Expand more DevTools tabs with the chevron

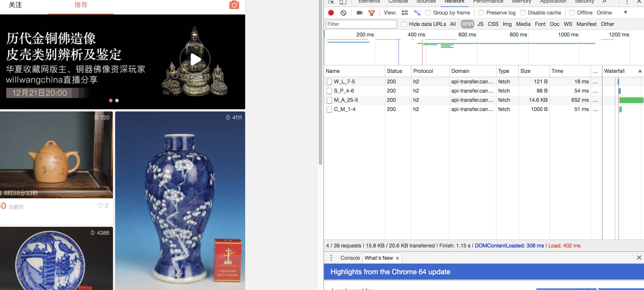point(604,2)
